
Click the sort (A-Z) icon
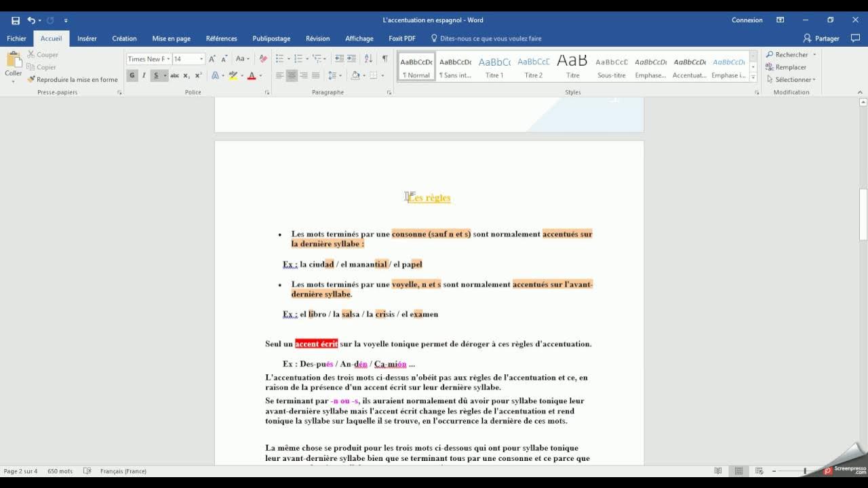pyautogui.click(x=368, y=59)
